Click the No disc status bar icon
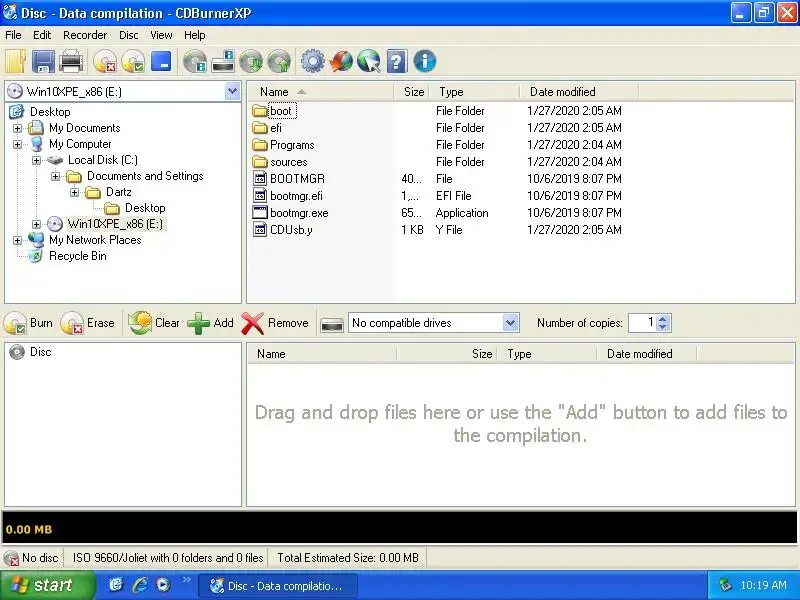This screenshot has width=800, height=600. [12, 559]
